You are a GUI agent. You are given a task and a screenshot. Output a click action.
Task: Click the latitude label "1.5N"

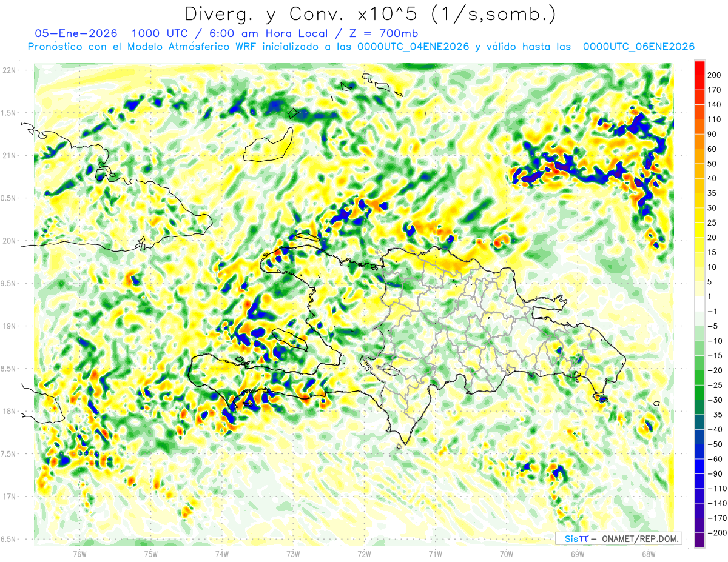pos(8,113)
